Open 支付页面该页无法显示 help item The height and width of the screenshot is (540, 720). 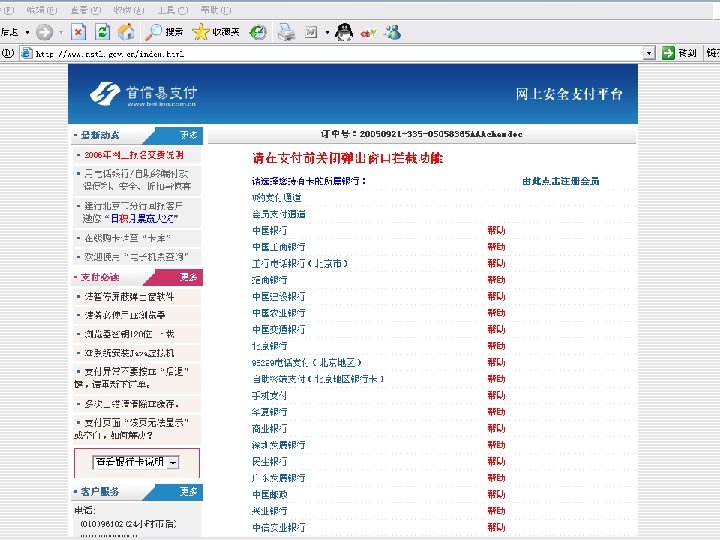pos(131,428)
